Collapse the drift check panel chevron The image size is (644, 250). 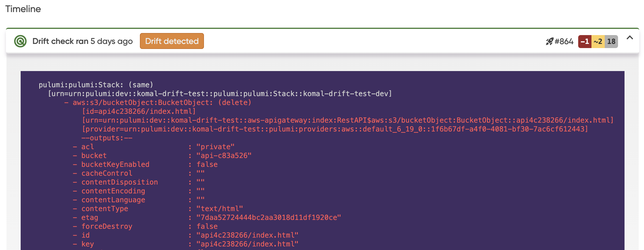(x=630, y=38)
